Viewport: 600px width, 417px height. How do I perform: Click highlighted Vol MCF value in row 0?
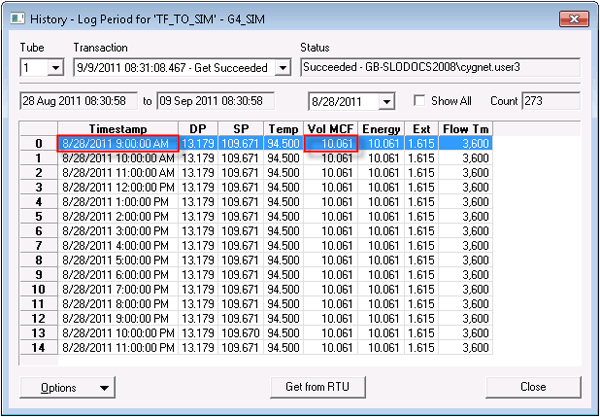pos(331,143)
